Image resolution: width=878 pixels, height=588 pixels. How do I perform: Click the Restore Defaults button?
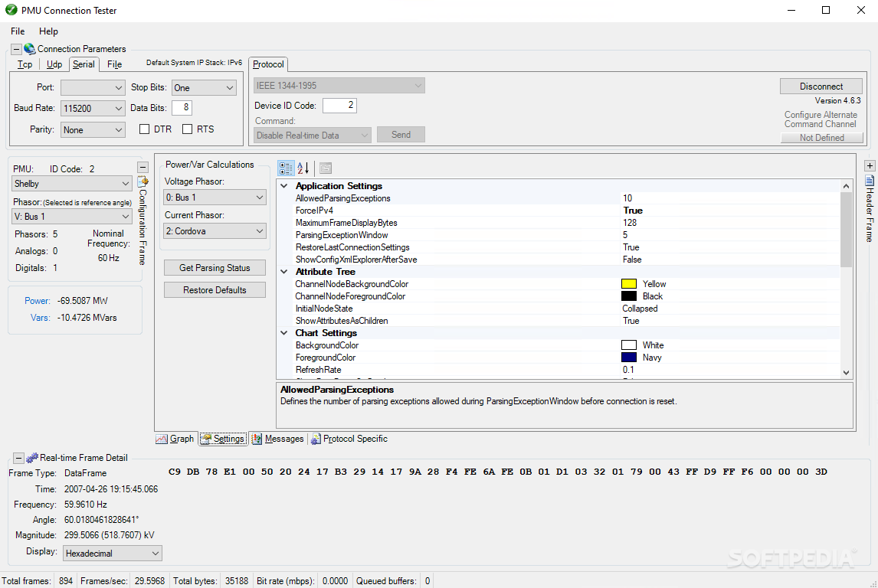215,290
